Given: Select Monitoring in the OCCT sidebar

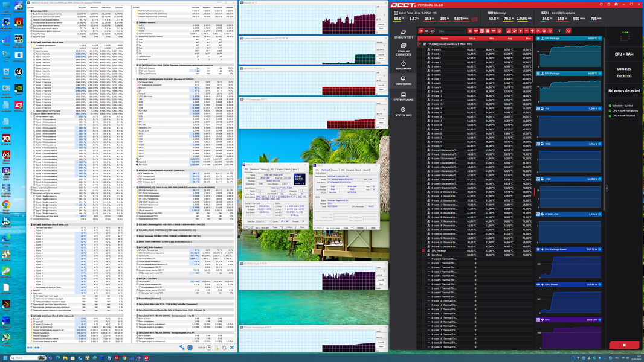Looking at the screenshot, I should click(404, 80).
